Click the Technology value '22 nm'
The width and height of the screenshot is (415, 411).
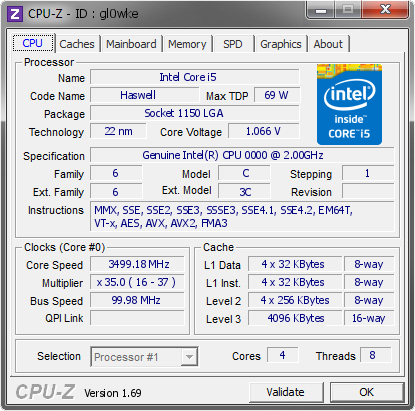click(118, 131)
